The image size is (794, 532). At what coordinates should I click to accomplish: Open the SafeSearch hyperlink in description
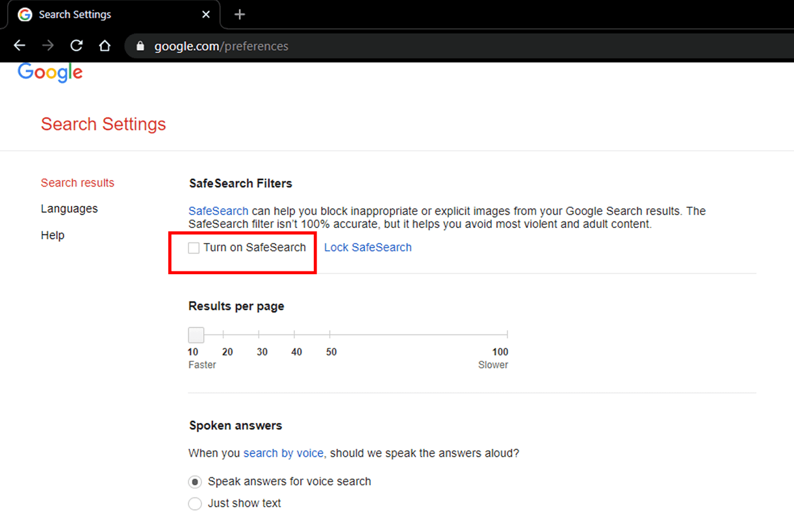pos(218,211)
